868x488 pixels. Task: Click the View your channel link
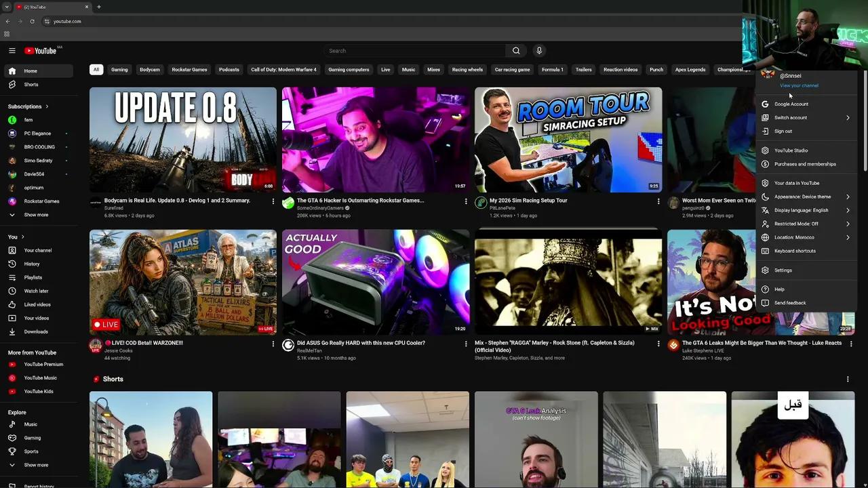click(799, 85)
